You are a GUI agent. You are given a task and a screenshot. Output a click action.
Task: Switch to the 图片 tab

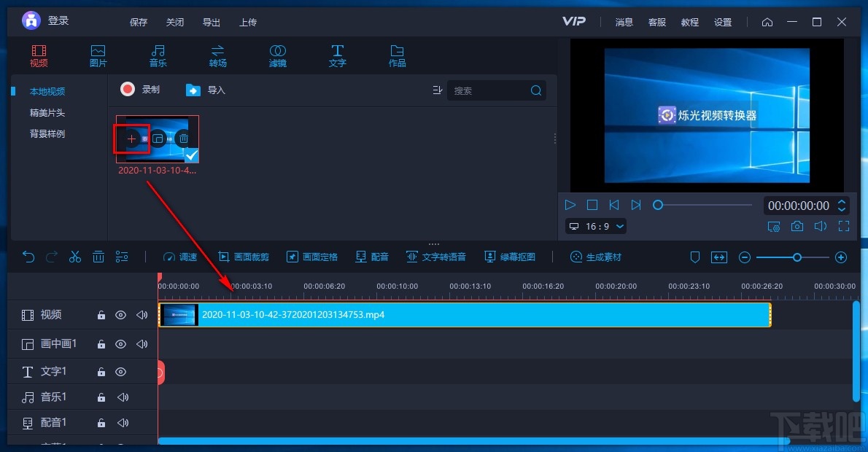(98, 56)
